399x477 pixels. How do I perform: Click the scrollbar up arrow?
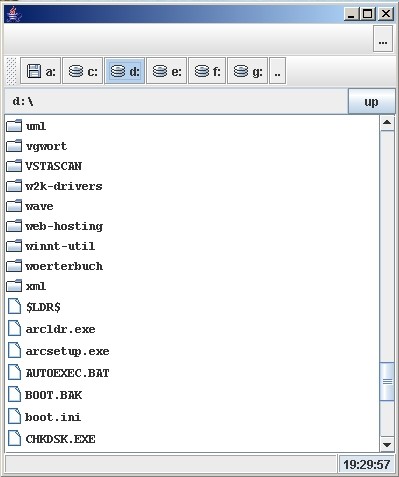387,123
